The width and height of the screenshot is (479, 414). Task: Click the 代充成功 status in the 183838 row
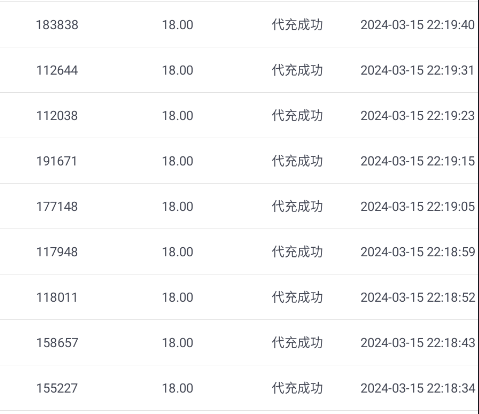[297, 25]
